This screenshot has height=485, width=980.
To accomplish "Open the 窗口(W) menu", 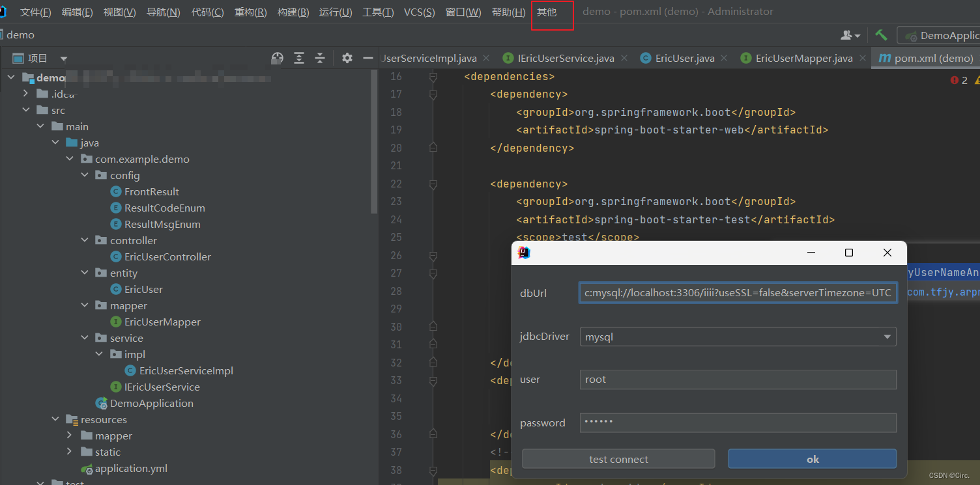I will [463, 12].
